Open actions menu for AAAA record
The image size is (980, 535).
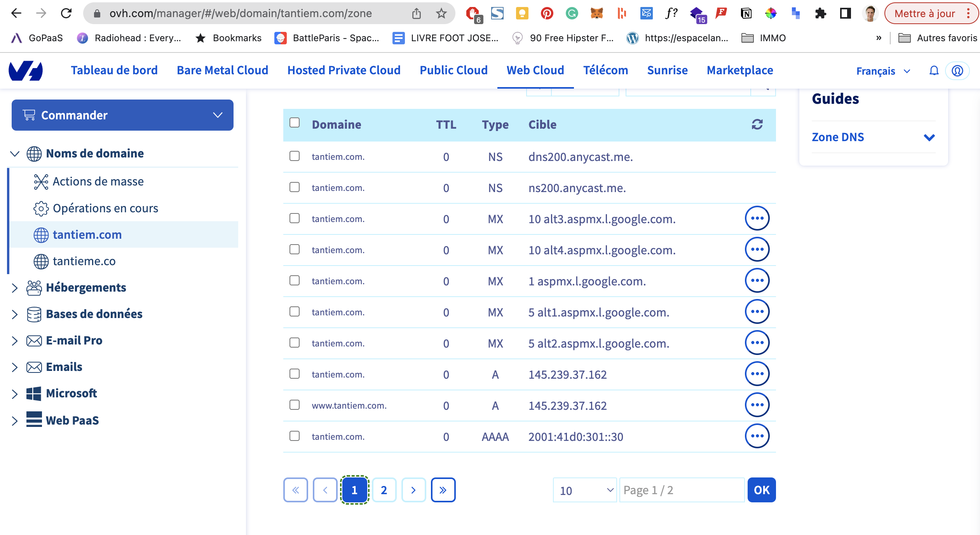pos(757,436)
